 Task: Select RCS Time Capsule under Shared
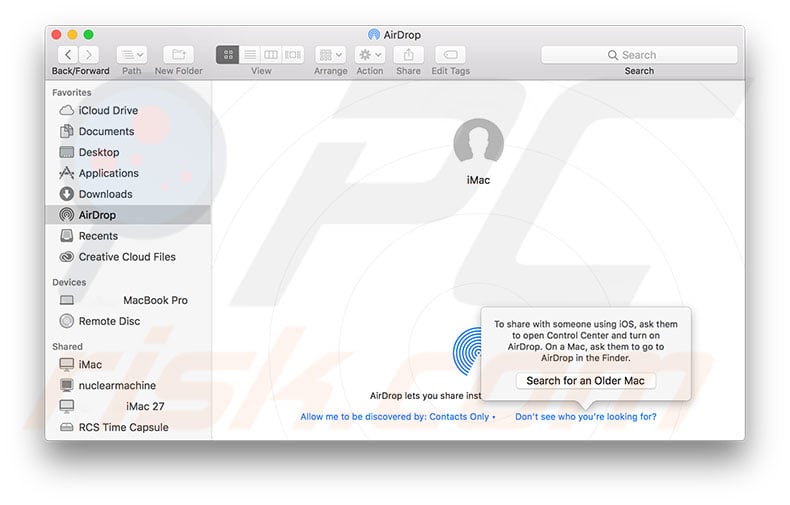(x=128, y=427)
